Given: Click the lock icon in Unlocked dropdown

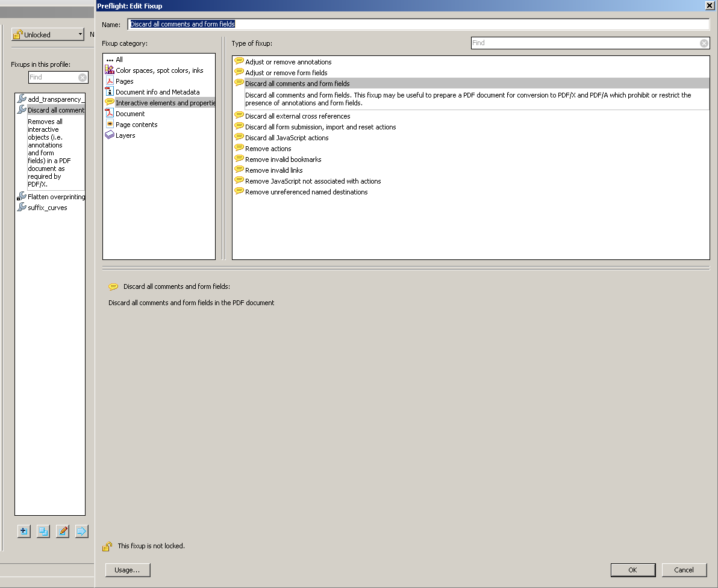Looking at the screenshot, I should coord(18,34).
